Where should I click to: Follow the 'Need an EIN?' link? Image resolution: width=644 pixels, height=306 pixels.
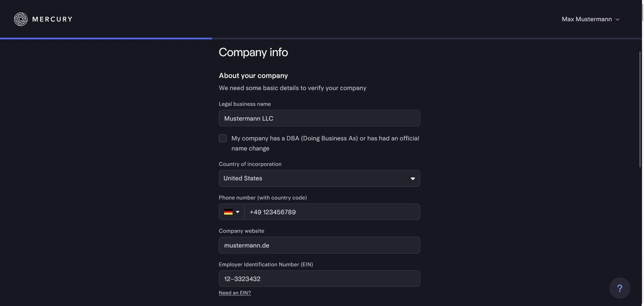tap(235, 293)
